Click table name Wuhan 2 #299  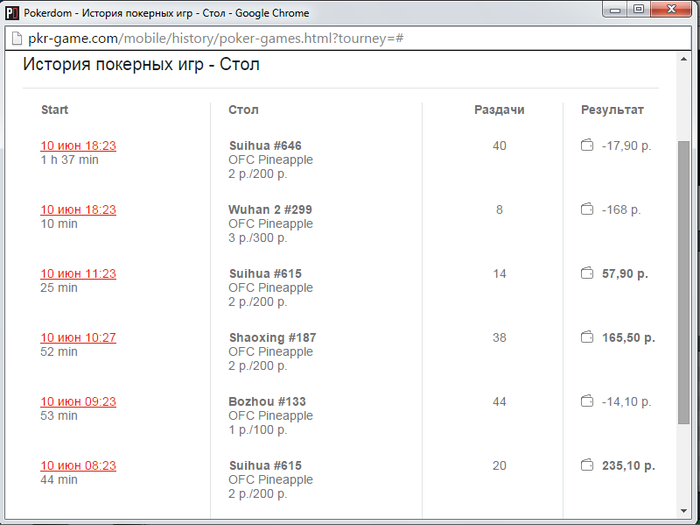click(x=270, y=210)
